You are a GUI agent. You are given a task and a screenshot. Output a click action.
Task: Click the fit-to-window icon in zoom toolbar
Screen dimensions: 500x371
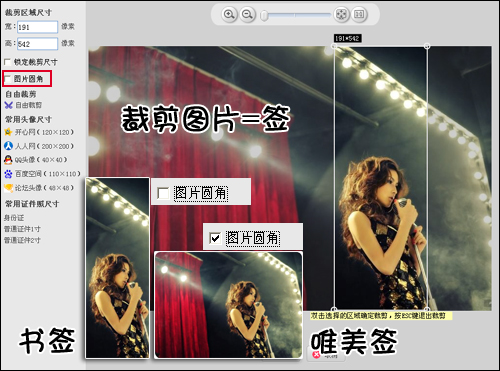pyautogui.click(x=341, y=14)
